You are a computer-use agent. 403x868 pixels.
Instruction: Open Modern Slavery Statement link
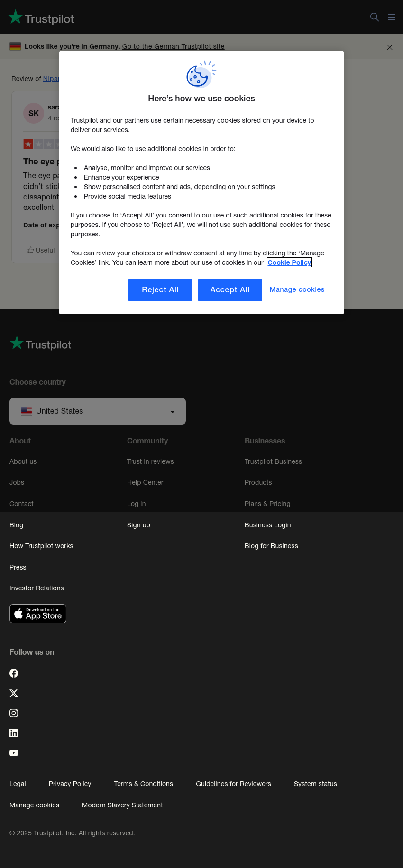click(122, 805)
